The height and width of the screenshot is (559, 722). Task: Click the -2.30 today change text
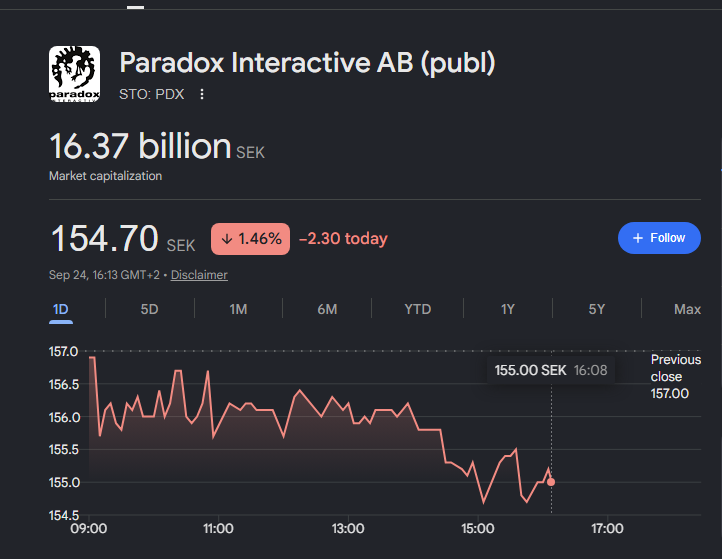(343, 239)
